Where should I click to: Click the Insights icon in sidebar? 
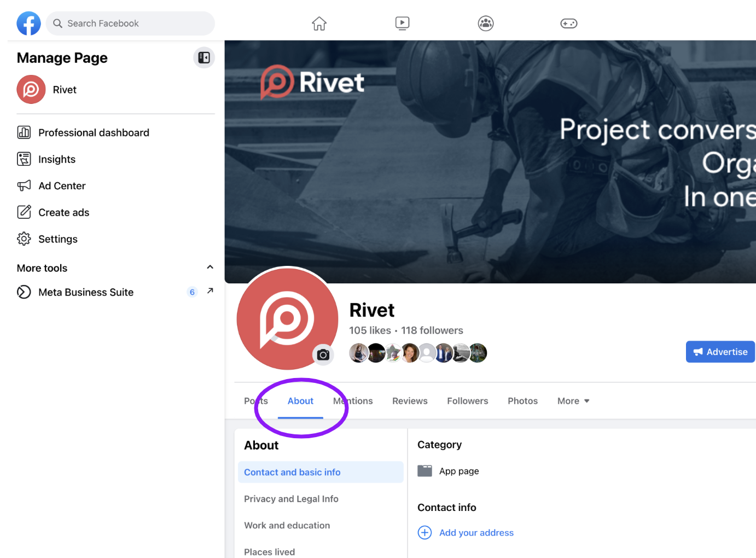coord(24,159)
